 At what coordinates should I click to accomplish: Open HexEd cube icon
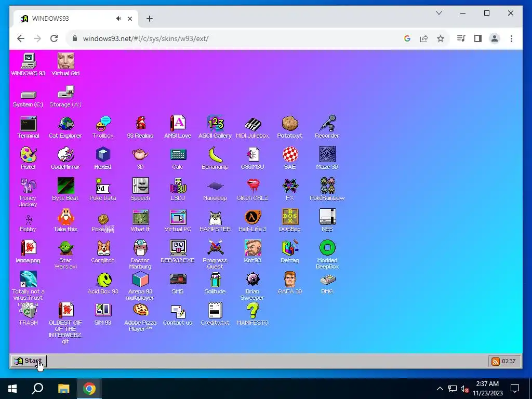[103, 155]
